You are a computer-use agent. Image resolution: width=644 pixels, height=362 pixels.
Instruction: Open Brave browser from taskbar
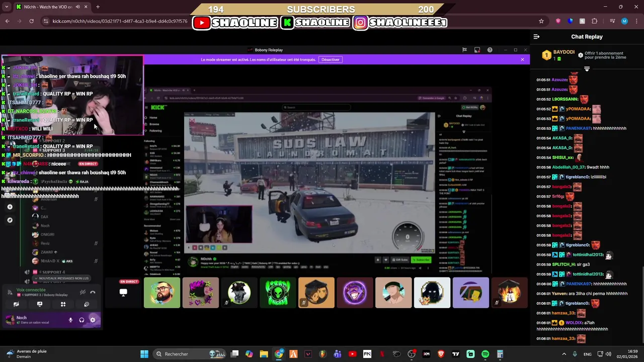(x=441, y=354)
